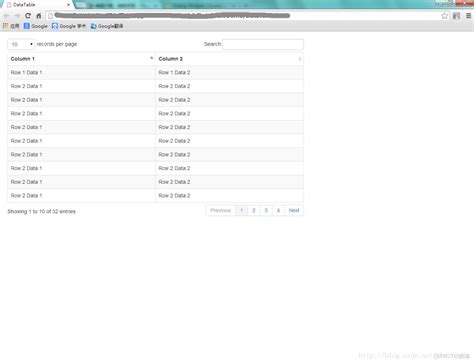The image size is (474, 363).
Task: Click the browser forward arrow
Action: click(17, 16)
